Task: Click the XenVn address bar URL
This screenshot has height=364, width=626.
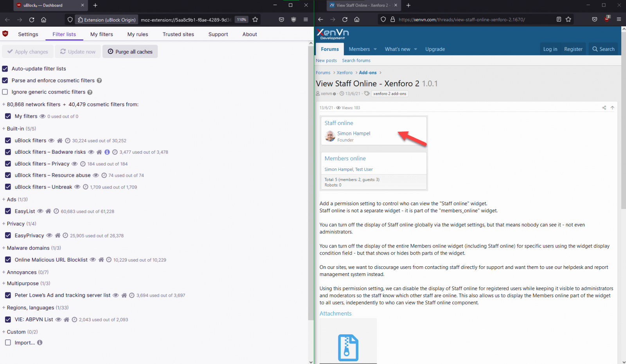Action: coord(462,20)
